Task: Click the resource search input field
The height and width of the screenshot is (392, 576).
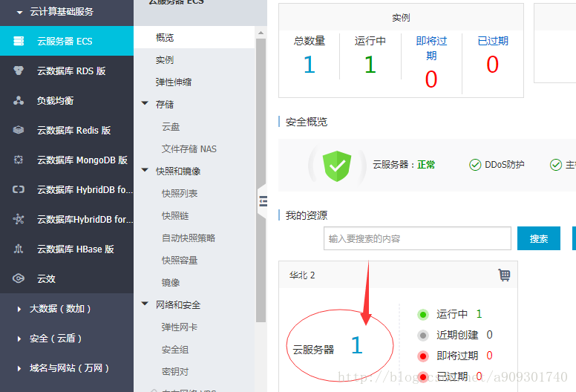Action: pos(417,238)
